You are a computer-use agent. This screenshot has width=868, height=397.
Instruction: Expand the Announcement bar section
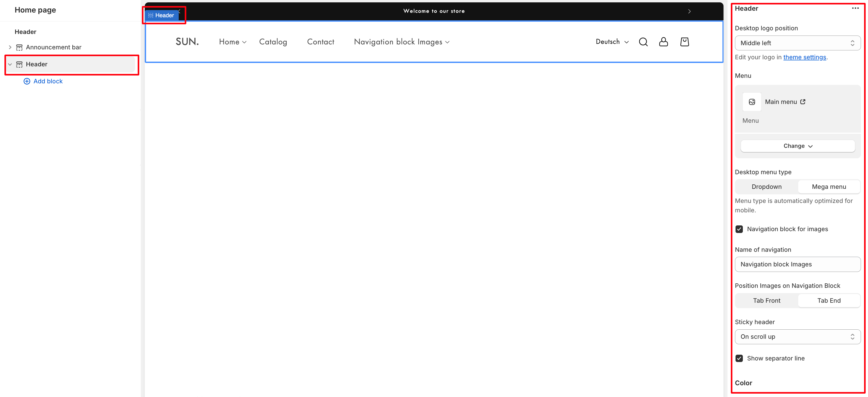pos(10,47)
